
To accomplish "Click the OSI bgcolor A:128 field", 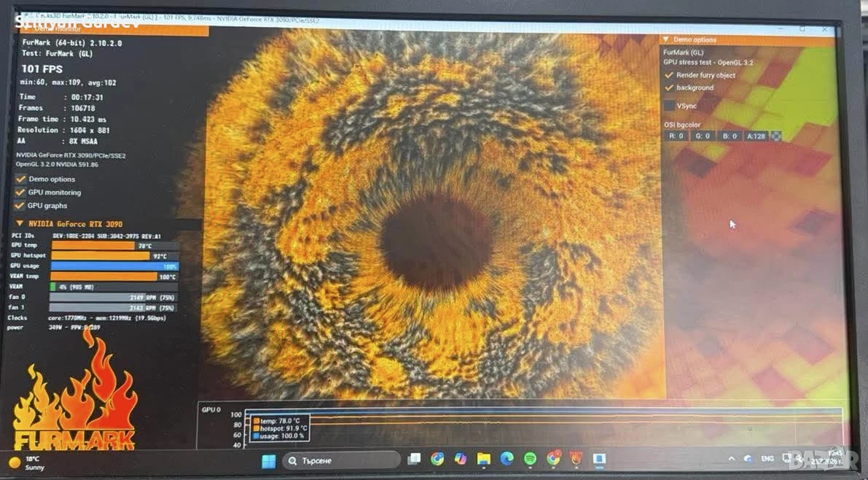I will click(x=756, y=136).
